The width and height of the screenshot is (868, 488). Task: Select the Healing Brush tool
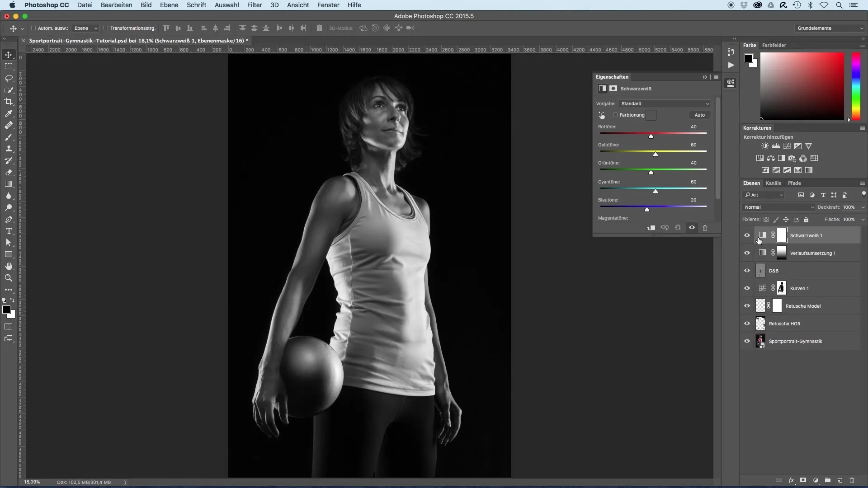pos(9,125)
